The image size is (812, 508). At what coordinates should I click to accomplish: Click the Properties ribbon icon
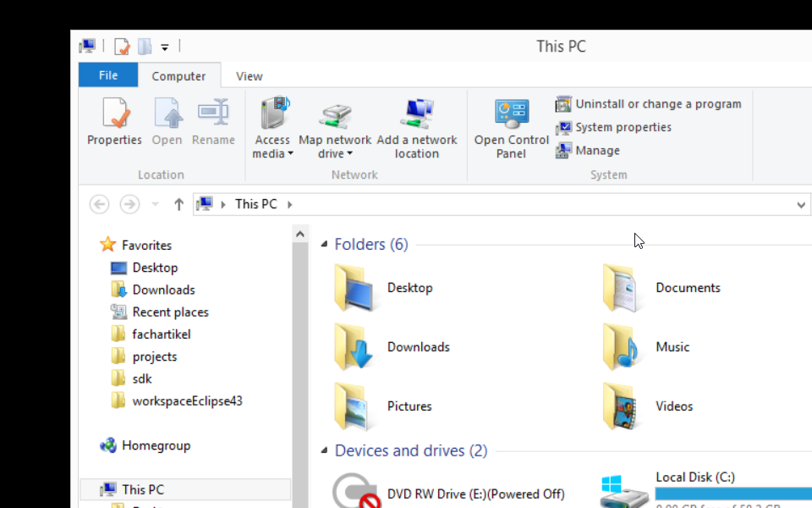(114, 113)
